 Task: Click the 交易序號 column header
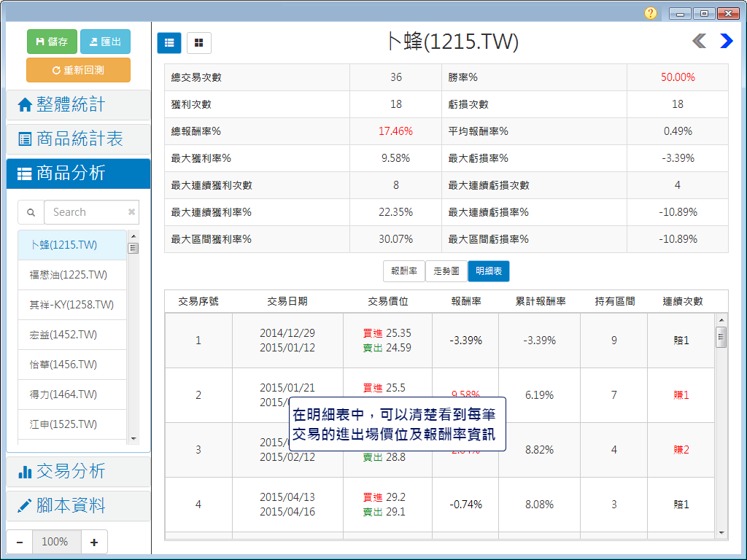(198, 301)
